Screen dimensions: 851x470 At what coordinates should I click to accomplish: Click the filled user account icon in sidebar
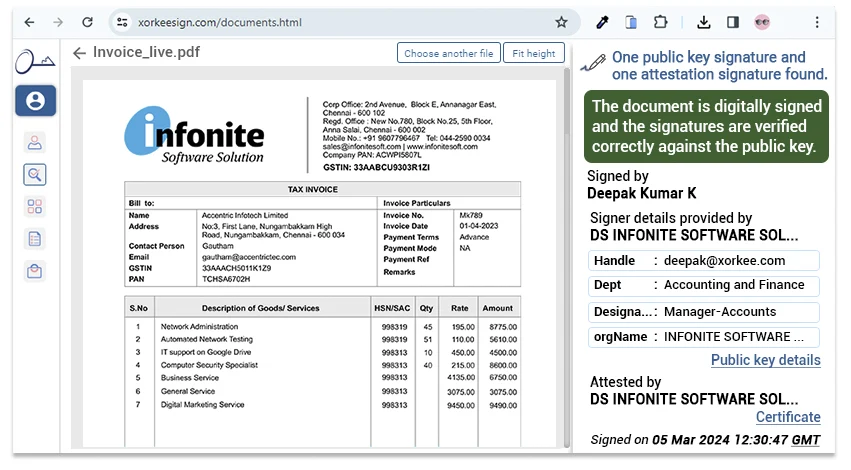pos(35,101)
